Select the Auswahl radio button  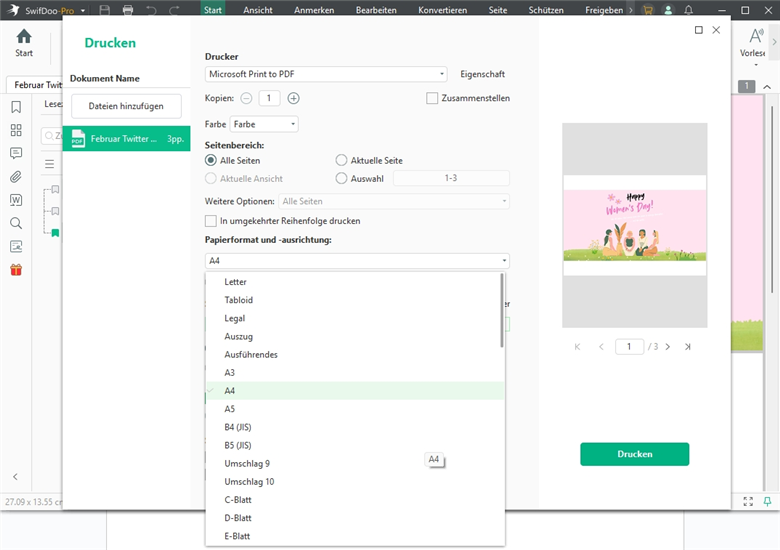pos(341,178)
